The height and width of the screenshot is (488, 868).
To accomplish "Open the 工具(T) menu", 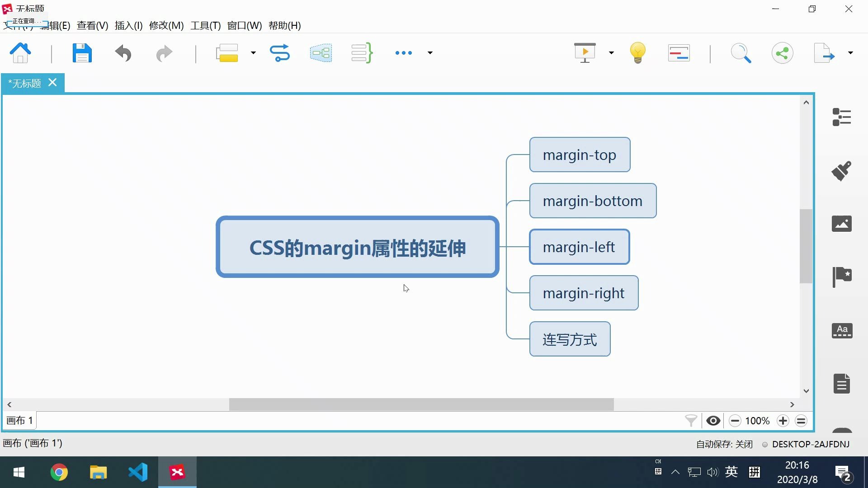I will point(205,26).
